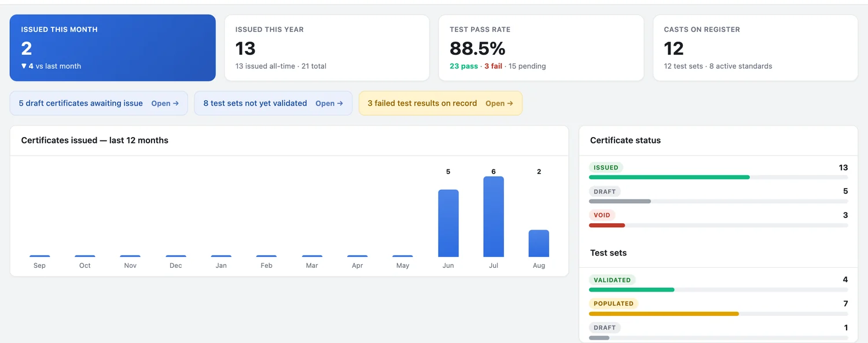Click the green VALIDATED progress bar
The image size is (868, 343).
(632, 290)
